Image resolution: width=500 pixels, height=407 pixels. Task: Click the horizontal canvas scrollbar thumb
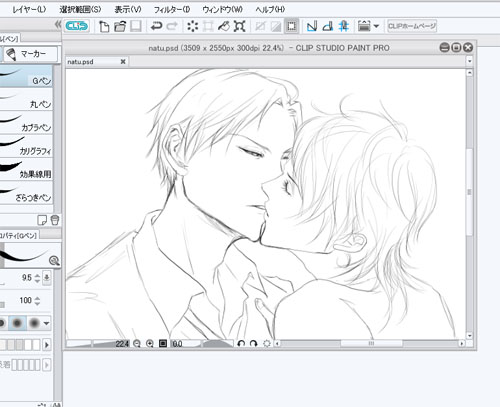coord(371,343)
